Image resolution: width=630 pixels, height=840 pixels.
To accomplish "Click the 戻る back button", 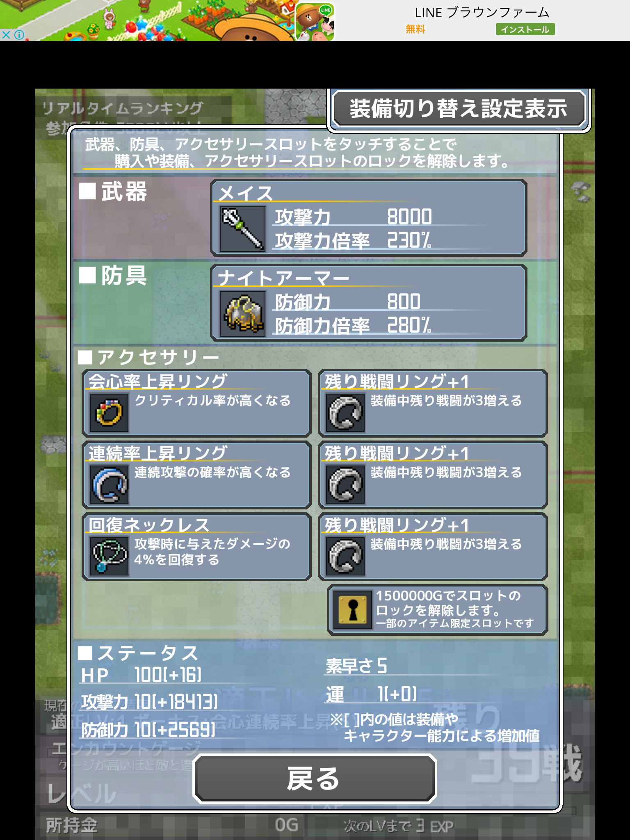I will pyautogui.click(x=315, y=778).
